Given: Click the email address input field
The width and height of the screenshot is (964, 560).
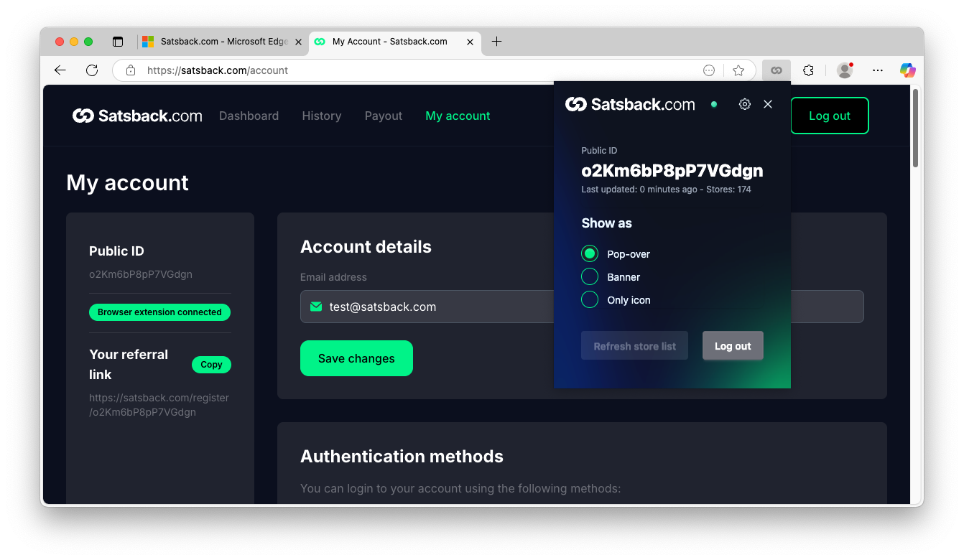Looking at the screenshot, I should tap(582, 307).
